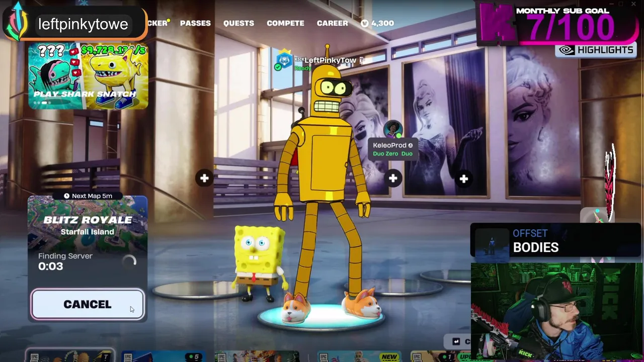Open the CAREER tab
The height and width of the screenshot is (362, 644).
tap(332, 23)
